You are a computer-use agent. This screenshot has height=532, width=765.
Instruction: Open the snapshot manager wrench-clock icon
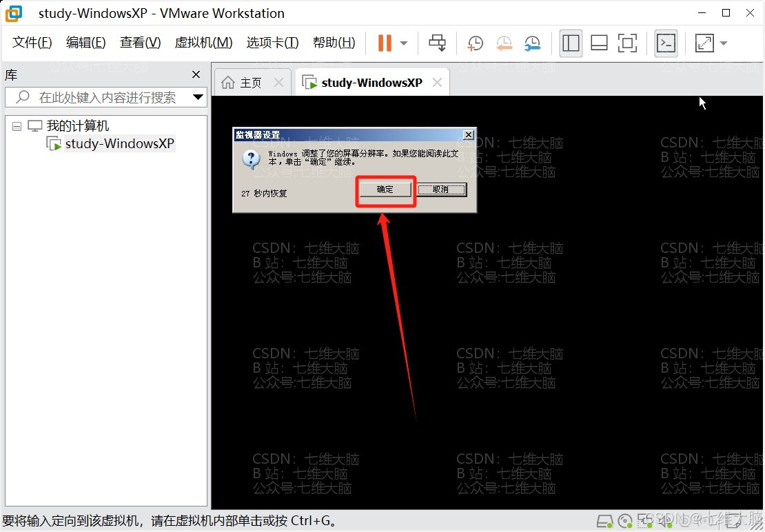pyautogui.click(x=533, y=43)
